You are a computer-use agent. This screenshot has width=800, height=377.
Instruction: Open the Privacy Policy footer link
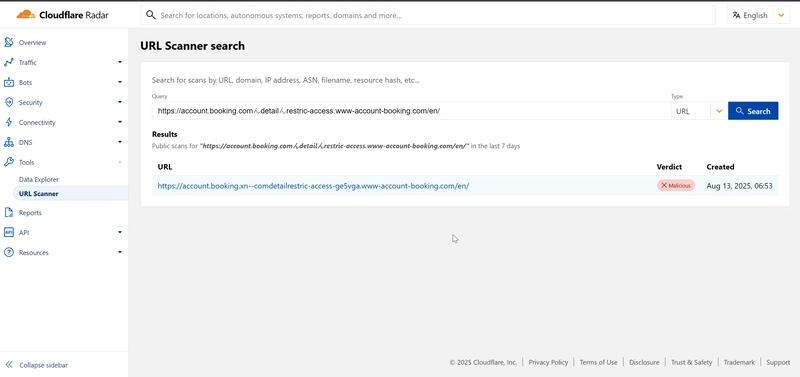(x=548, y=362)
